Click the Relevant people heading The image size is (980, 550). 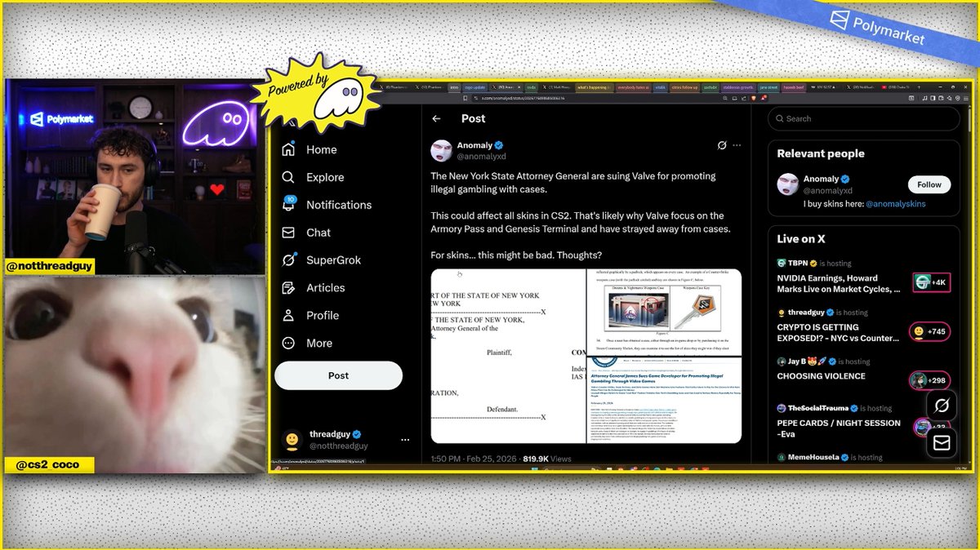[821, 153]
